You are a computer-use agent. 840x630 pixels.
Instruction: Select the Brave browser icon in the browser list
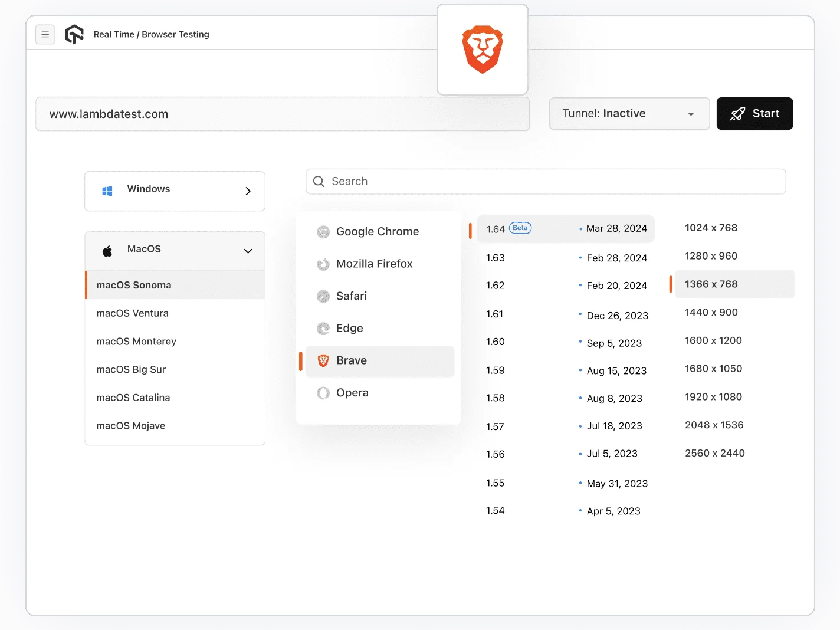coord(323,360)
